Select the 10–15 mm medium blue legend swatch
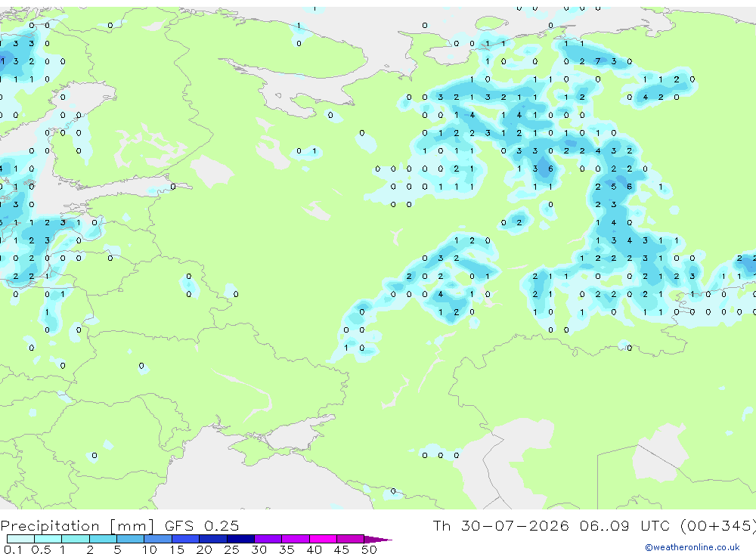 [x=158, y=539]
